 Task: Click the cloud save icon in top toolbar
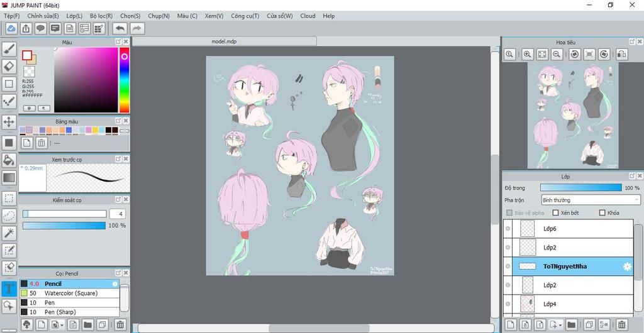(x=11, y=28)
